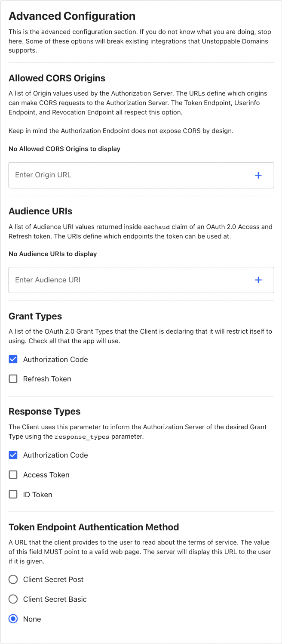This screenshot has width=282, height=644.
Task: Click the Advanced Configuration heading
Action: [72, 16]
